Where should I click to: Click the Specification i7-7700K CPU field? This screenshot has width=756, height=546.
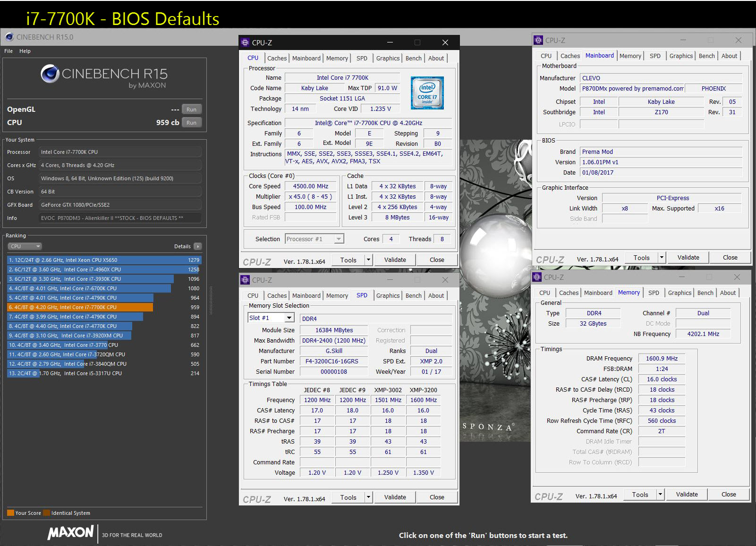point(368,123)
